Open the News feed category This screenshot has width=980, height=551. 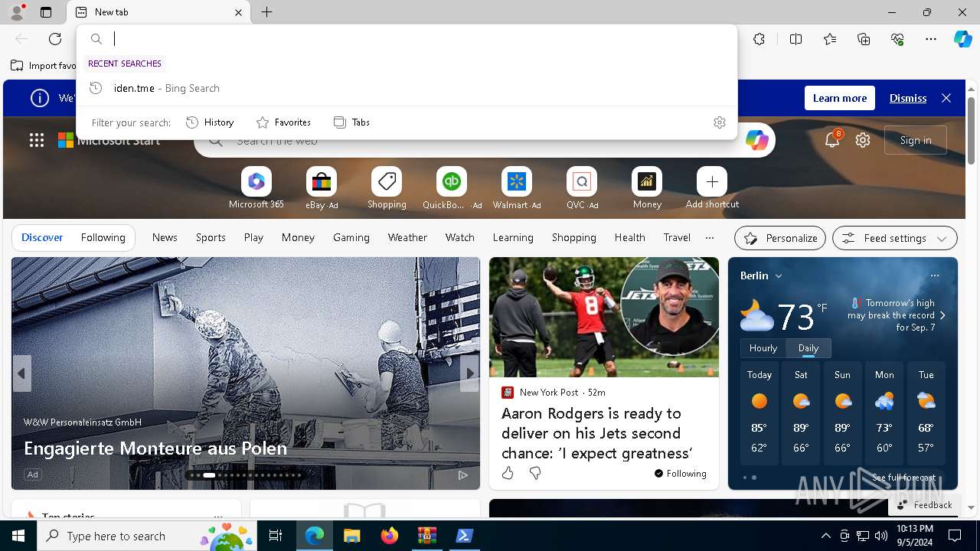point(165,238)
